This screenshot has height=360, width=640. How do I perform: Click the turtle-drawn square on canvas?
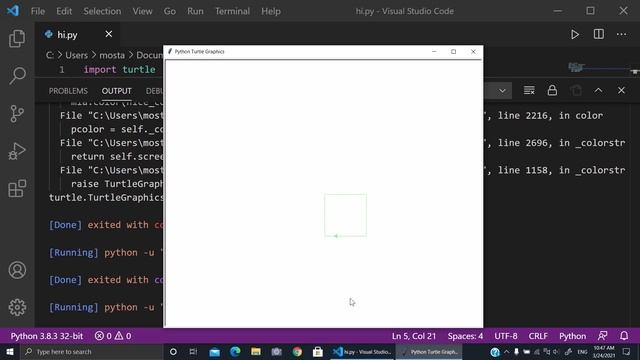tap(345, 215)
